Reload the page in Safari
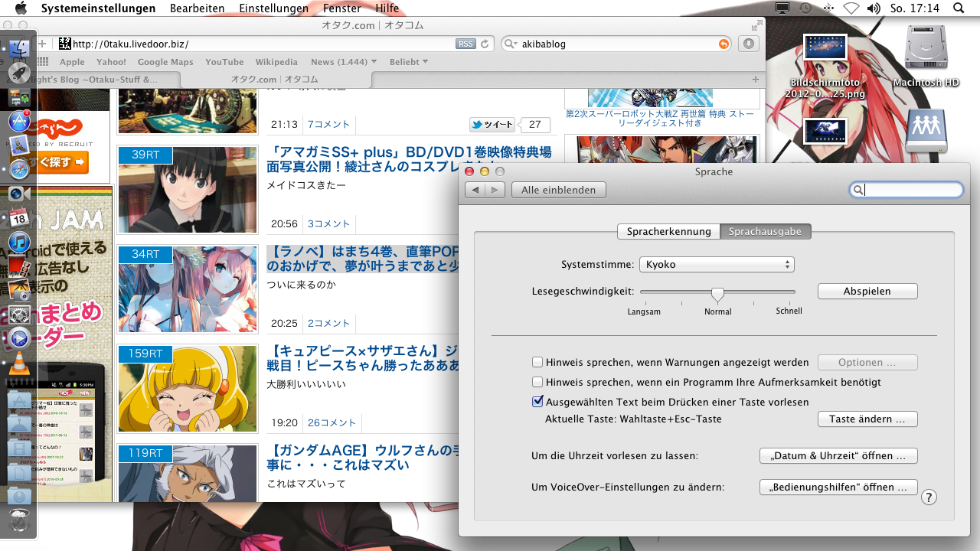980x551 pixels. 485,44
